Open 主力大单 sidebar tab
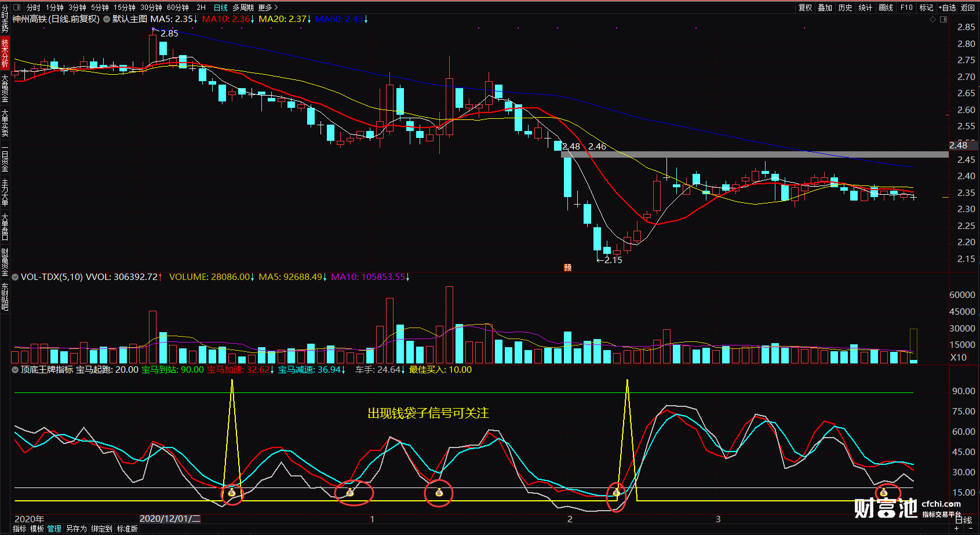980x535 pixels. [5, 192]
